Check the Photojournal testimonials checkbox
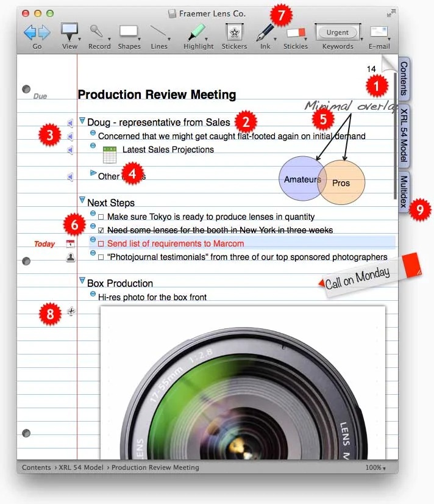The width and height of the screenshot is (434, 504). pyautogui.click(x=101, y=257)
